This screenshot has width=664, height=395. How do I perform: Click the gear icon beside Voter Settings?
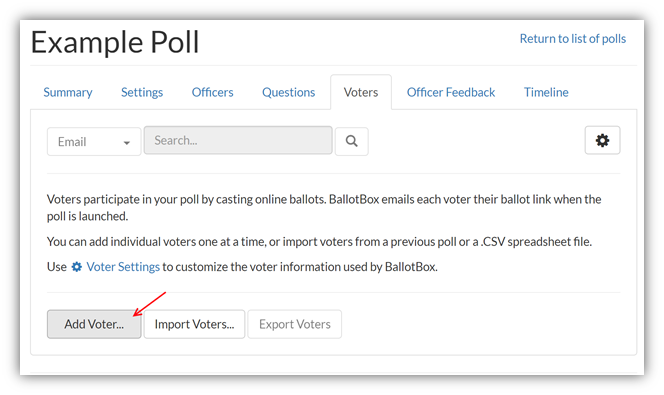pyautogui.click(x=77, y=267)
